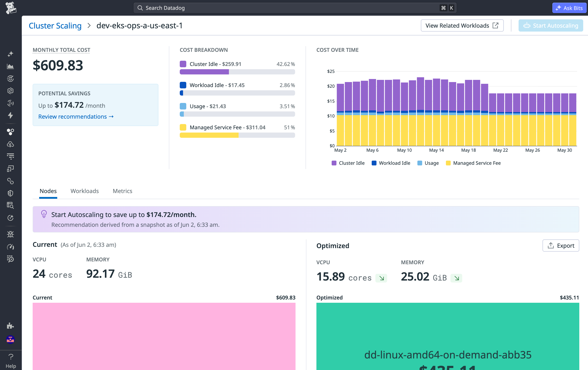Open the Security shield icon in sidebar

10,193
